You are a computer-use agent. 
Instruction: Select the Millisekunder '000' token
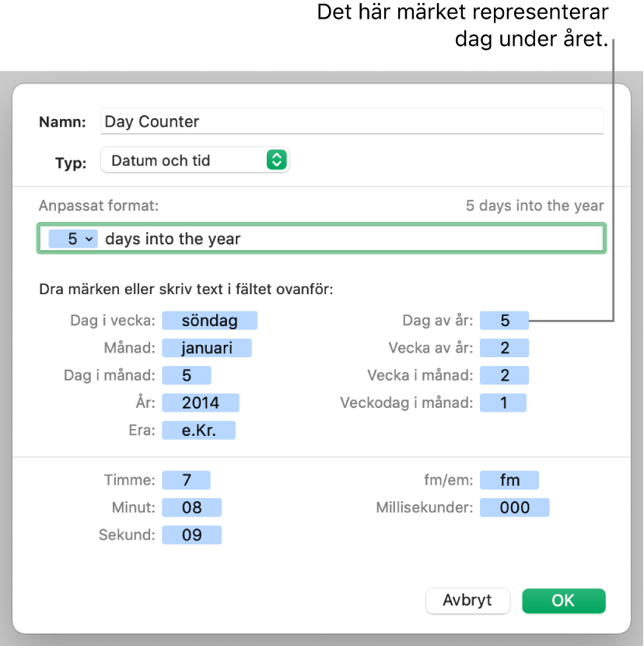tap(515, 508)
